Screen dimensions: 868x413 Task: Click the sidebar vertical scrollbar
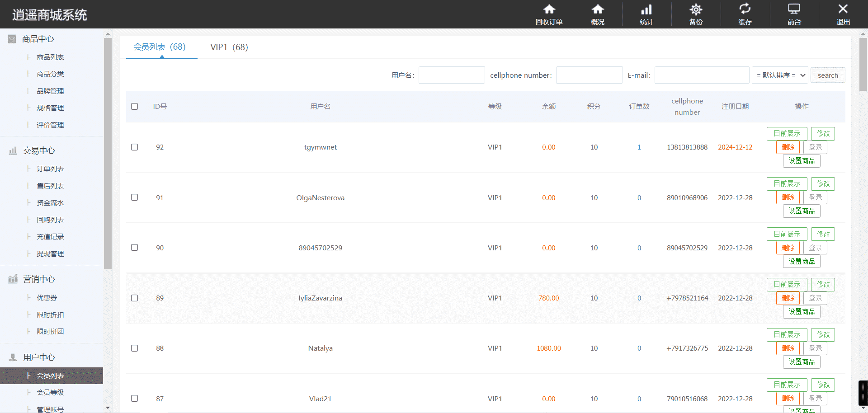pos(108,154)
